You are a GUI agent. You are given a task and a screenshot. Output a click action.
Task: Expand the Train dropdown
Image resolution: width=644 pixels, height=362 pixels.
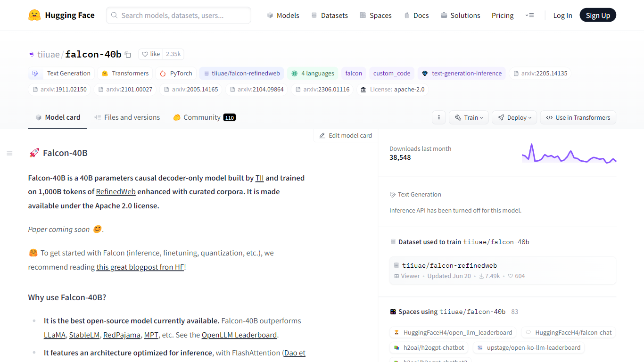(469, 117)
